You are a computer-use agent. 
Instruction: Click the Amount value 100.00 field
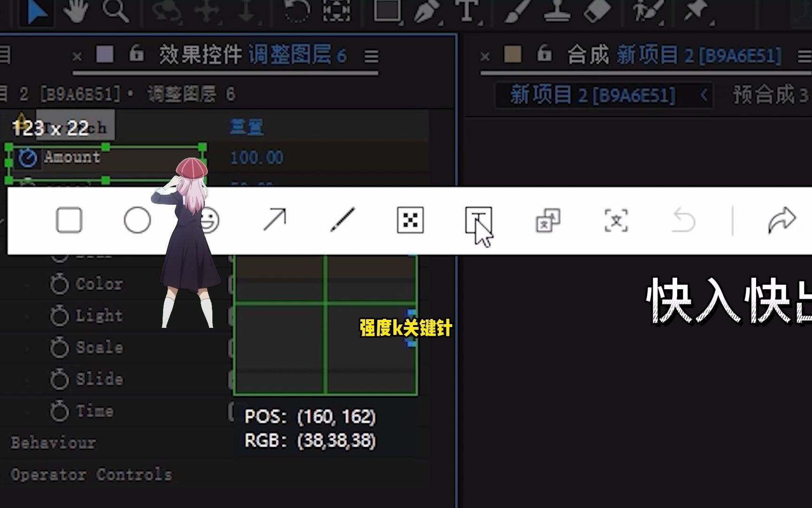pos(257,158)
